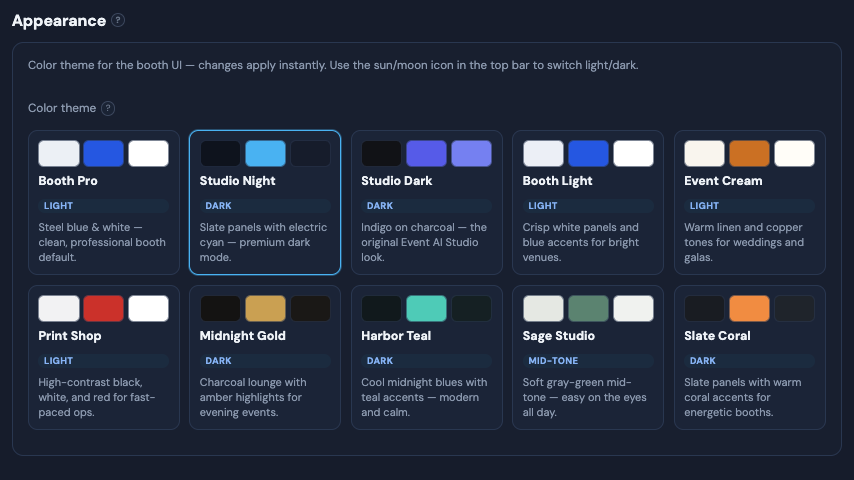Click the LIGHT badge on Event Cream
This screenshot has width=854, height=480.
749,205
